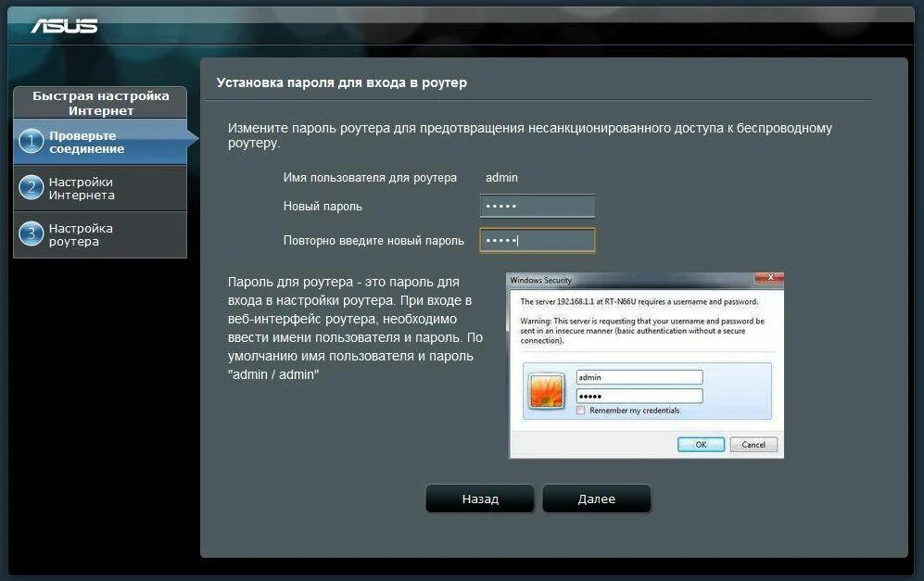Click the Windows Security example image
Screen dimensions: 924x581
pyautogui.click(x=645, y=365)
